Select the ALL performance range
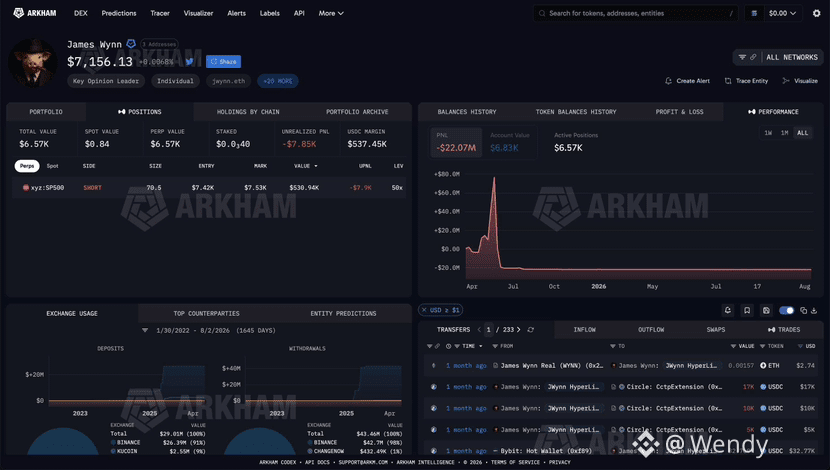The height and width of the screenshot is (470, 830). pyautogui.click(x=802, y=133)
